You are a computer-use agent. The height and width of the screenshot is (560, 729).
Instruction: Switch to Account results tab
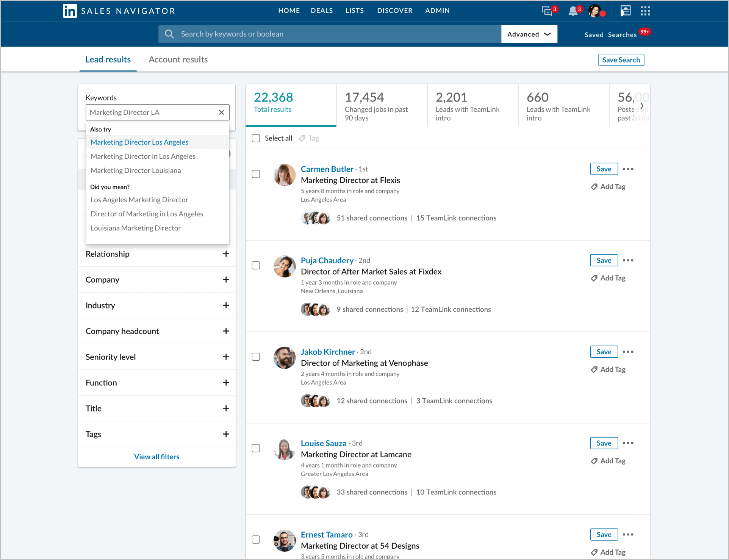coord(178,59)
